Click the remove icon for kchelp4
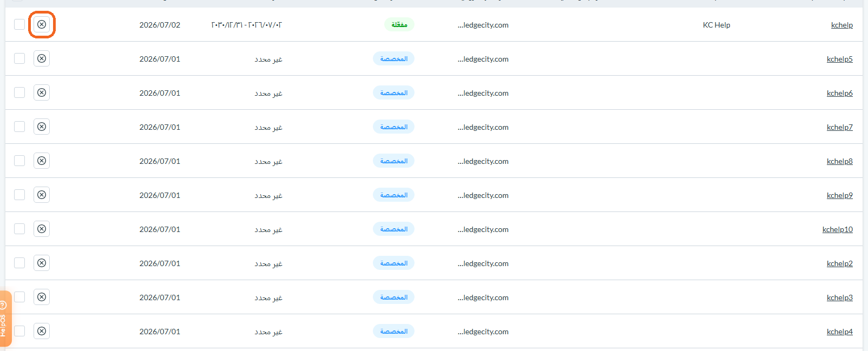 (x=42, y=331)
